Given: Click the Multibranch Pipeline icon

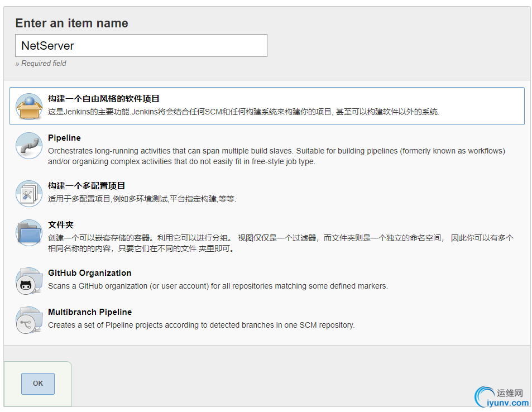Looking at the screenshot, I should point(29,320).
